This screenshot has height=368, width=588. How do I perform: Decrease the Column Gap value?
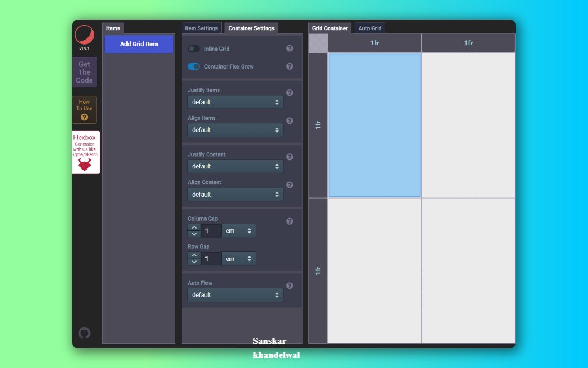pos(194,234)
